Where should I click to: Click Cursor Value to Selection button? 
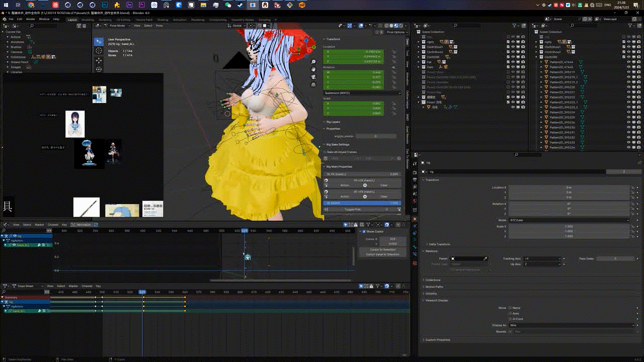[383, 254]
